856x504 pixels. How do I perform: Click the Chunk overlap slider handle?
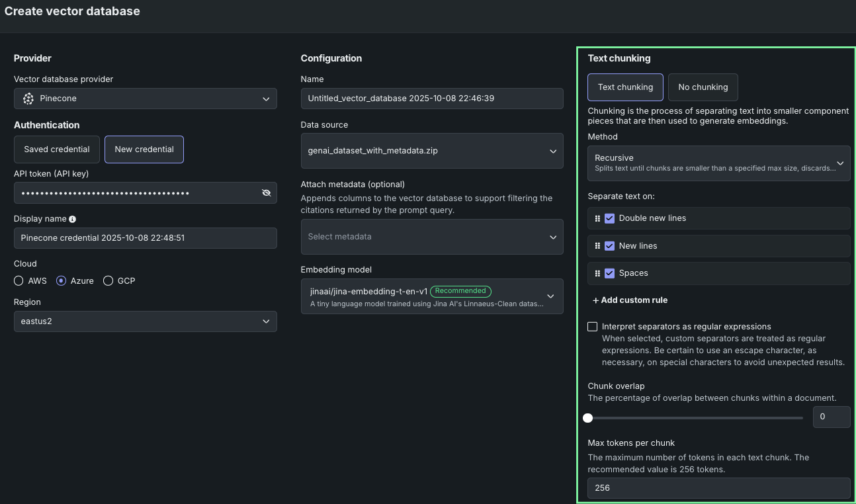(x=587, y=418)
